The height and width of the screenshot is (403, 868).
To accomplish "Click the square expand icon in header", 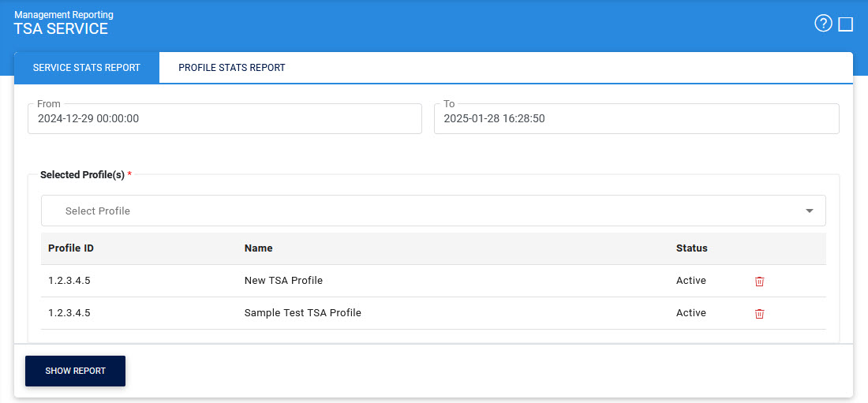I will coord(846,24).
